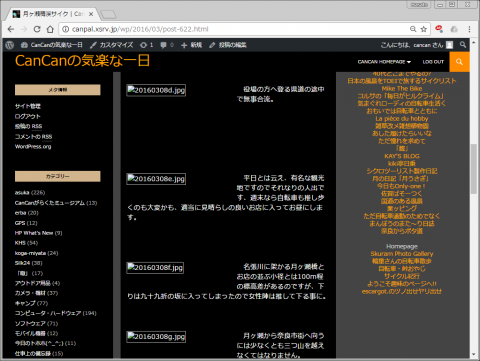Expand the CANCAN HOMEPAGE dropdown
The image size is (480, 361).
384,62
